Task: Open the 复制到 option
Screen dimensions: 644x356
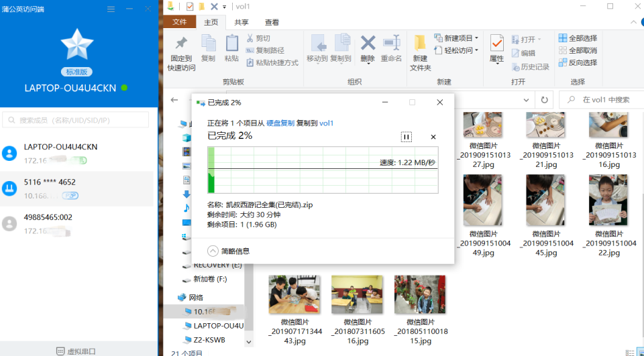Action: point(341,50)
